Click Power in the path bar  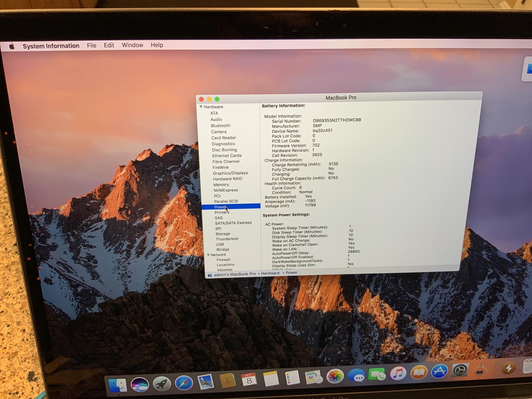(x=291, y=273)
